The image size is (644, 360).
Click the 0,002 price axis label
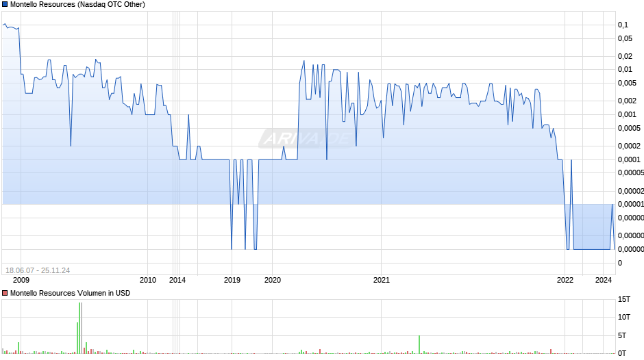[627, 101]
